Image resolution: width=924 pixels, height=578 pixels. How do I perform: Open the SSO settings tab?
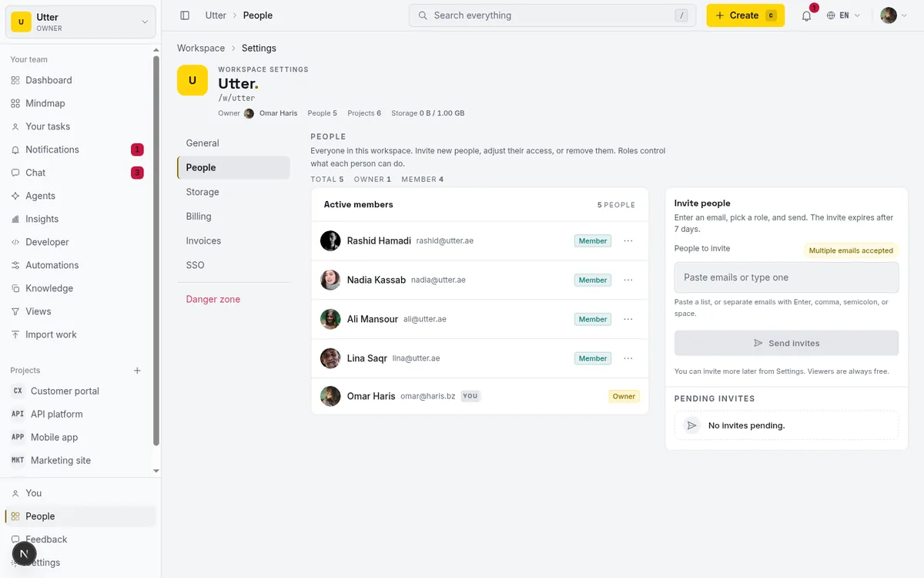coord(233,265)
